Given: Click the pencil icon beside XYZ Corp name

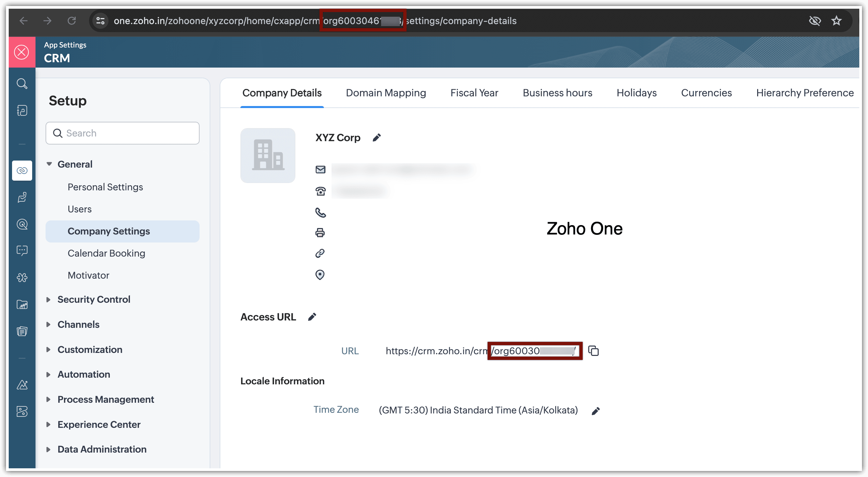Looking at the screenshot, I should pos(376,138).
